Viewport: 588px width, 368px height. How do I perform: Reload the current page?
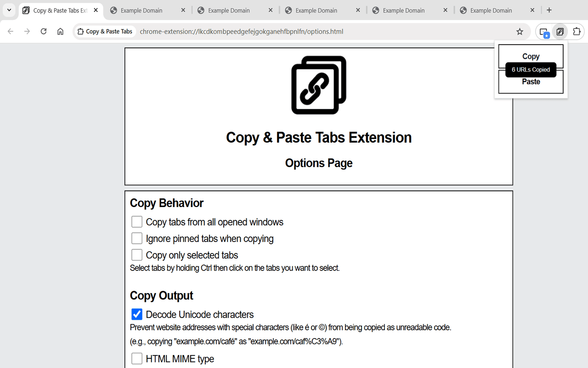click(x=44, y=32)
